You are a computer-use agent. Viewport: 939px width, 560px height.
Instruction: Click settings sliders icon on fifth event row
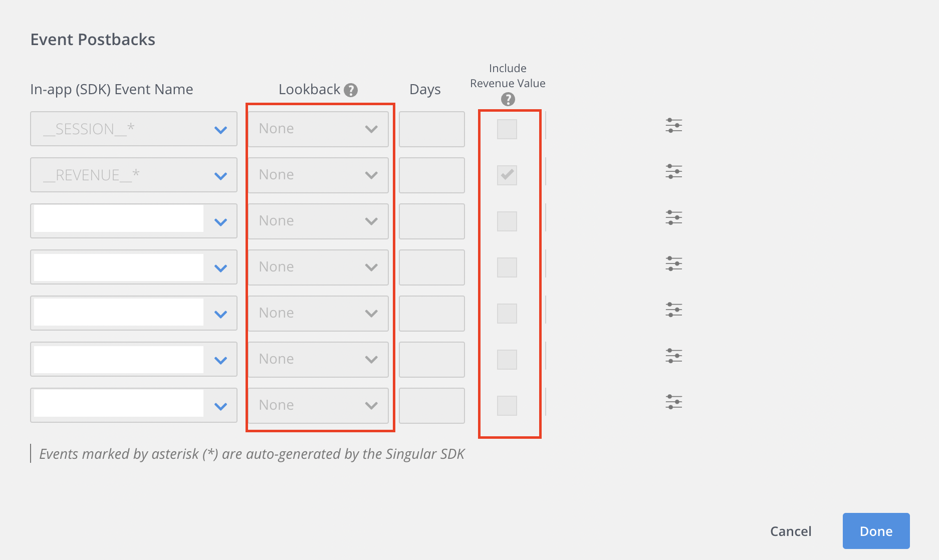click(673, 310)
